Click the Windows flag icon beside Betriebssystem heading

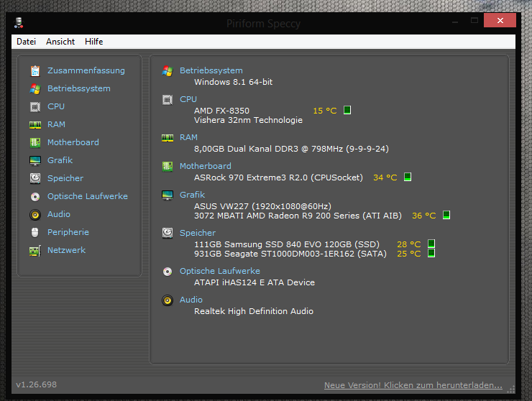coord(168,70)
